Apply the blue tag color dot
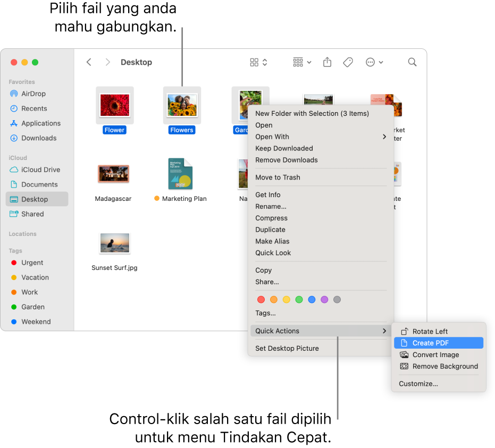 pos(312,299)
